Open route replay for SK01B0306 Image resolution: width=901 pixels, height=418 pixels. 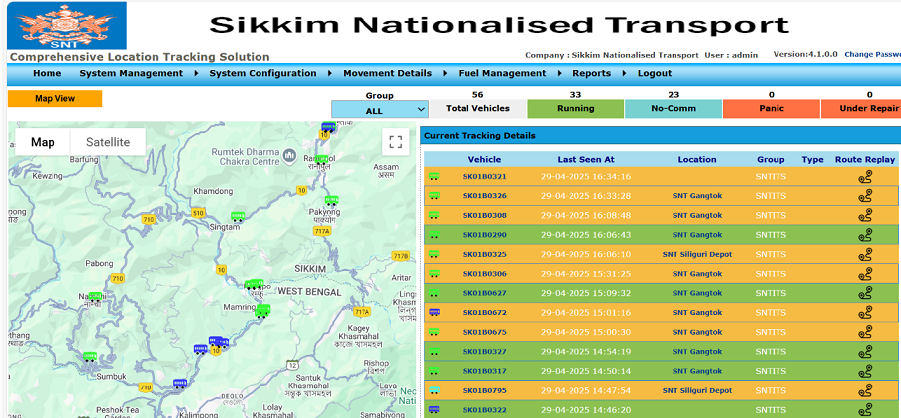(865, 274)
